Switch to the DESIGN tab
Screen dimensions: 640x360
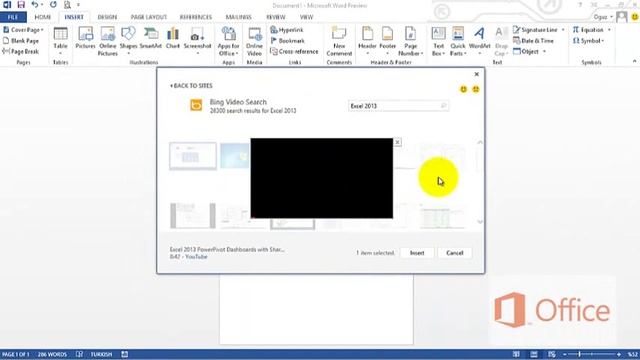coord(107,17)
